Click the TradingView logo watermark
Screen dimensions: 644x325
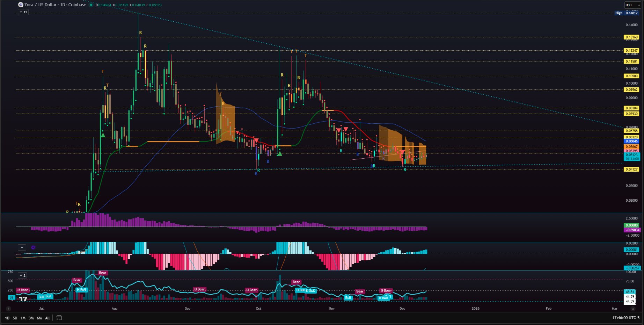[23, 299]
